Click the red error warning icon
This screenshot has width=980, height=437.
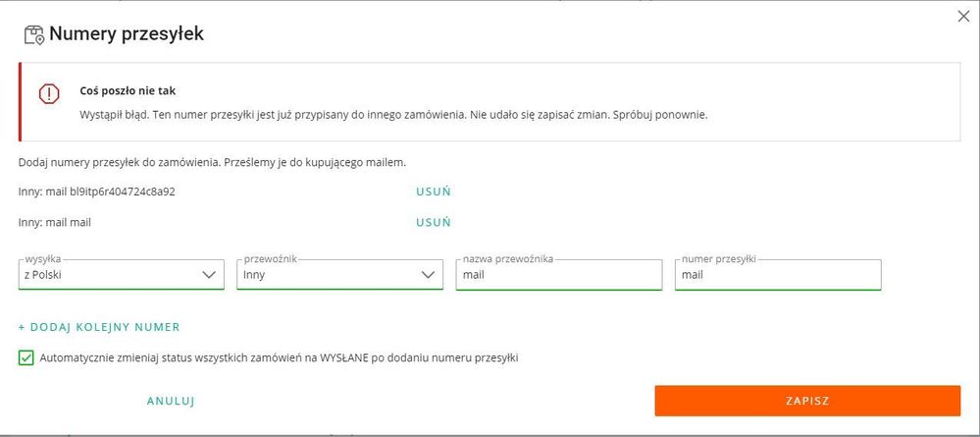click(49, 94)
